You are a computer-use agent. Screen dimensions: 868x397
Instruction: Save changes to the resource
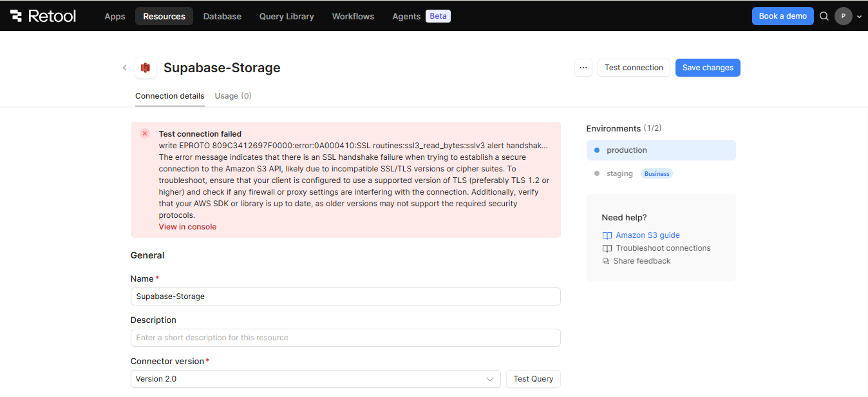(x=708, y=68)
